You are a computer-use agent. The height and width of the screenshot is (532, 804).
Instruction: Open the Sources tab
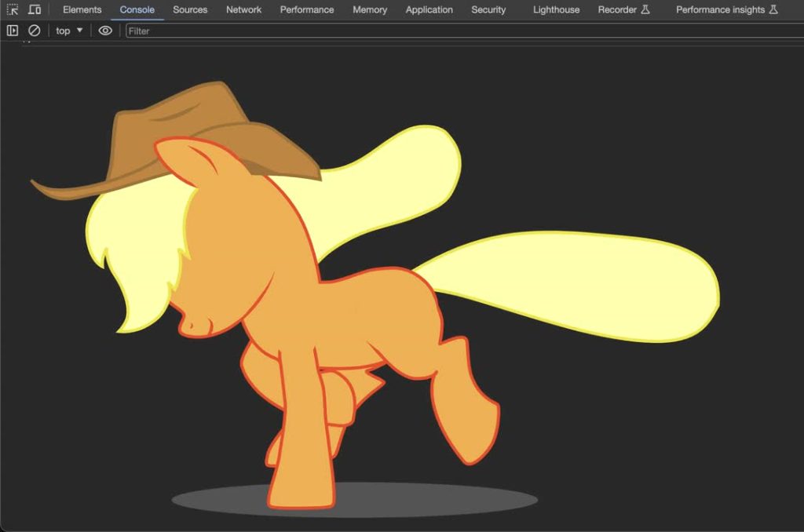[x=190, y=9]
